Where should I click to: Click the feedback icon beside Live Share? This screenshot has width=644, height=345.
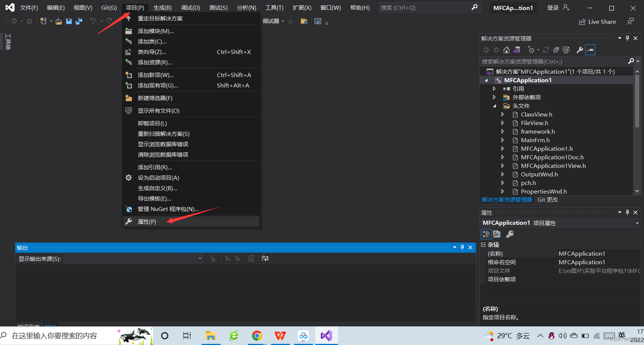(x=631, y=22)
